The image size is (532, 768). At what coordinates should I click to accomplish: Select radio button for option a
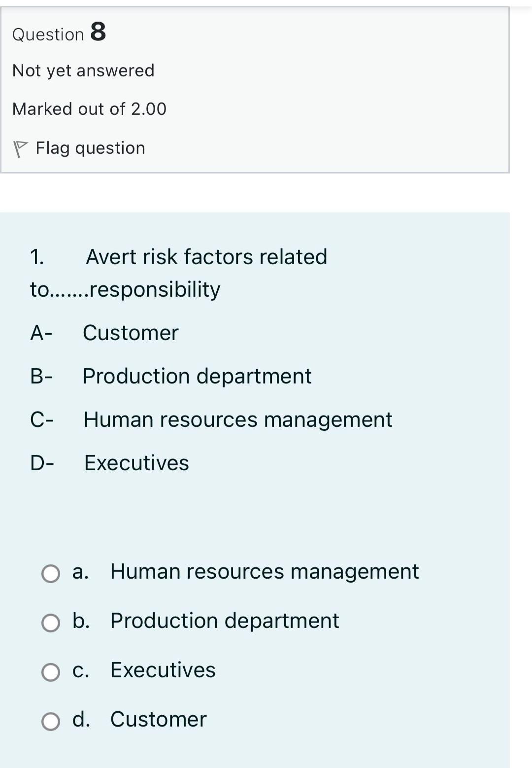tap(51, 573)
